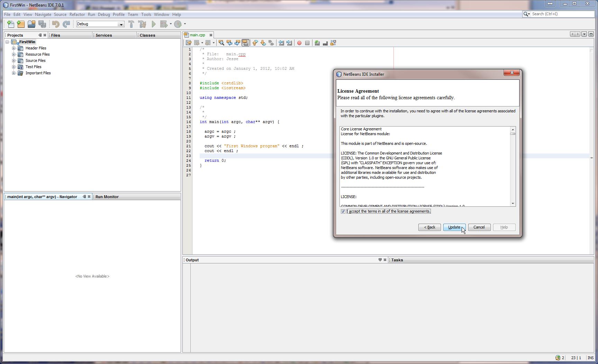The width and height of the screenshot is (598, 364).
Task: Select the main.cpp editor tab
Action: click(x=197, y=35)
